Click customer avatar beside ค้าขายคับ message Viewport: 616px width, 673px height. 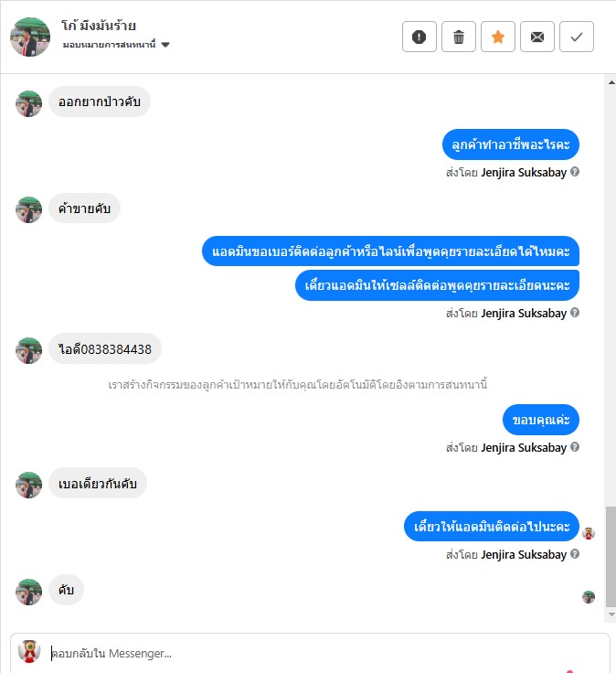click(28, 209)
